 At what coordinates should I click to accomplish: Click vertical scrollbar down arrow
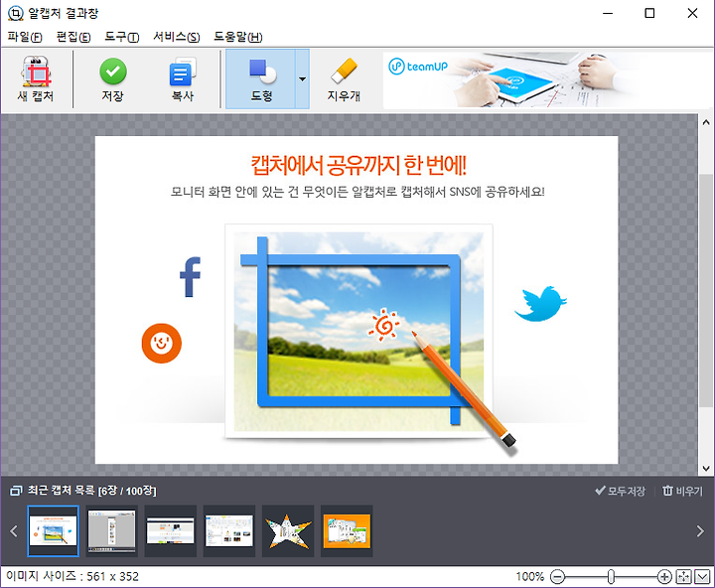[706, 469]
